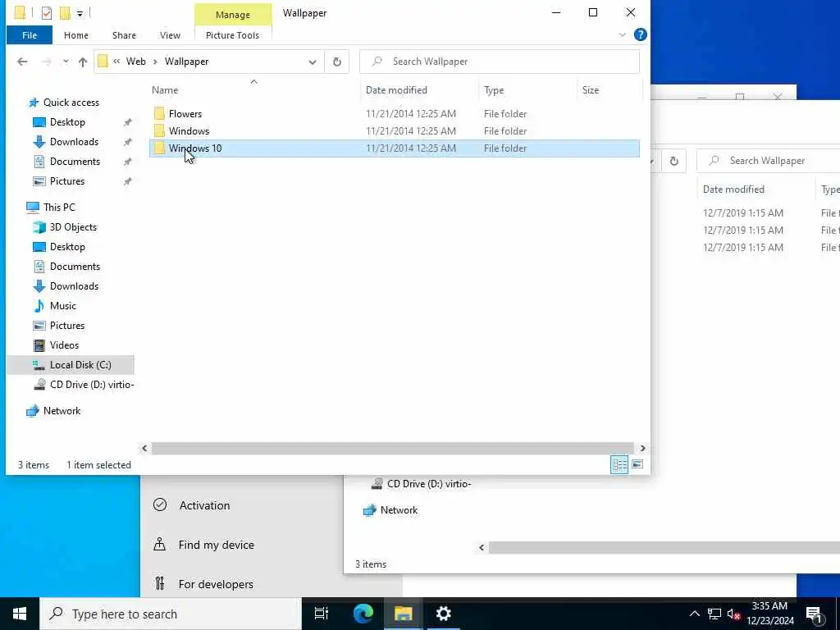This screenshot has height=630, width=840.
Task: Show hidden system tray icons
Action: [x=694, y=614]
